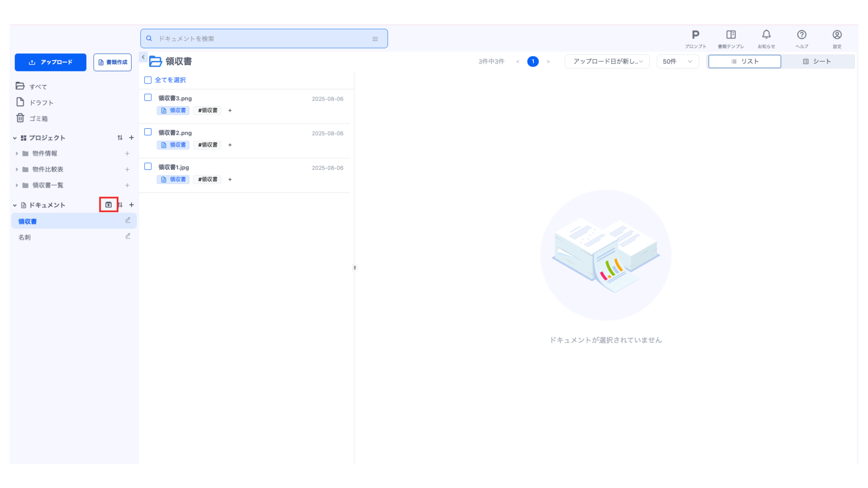
Task: Open the 書類テンプレ template icon
Action: (731, 35)
